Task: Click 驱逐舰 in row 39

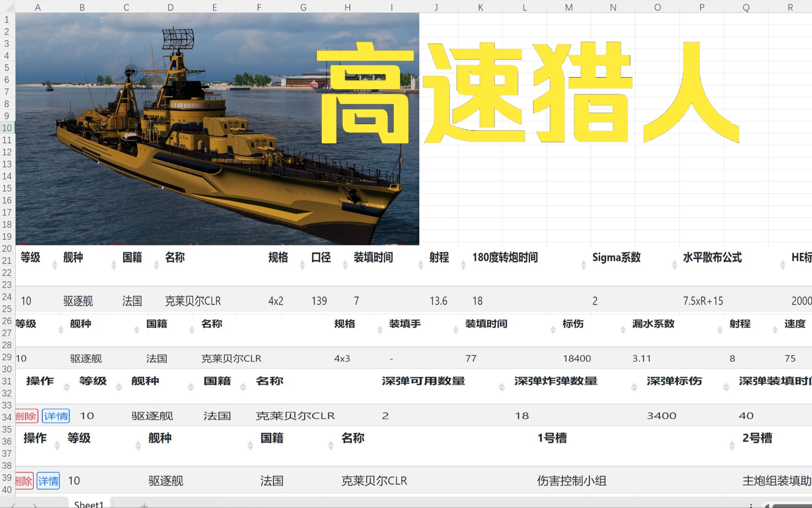Action: point(166,481)
